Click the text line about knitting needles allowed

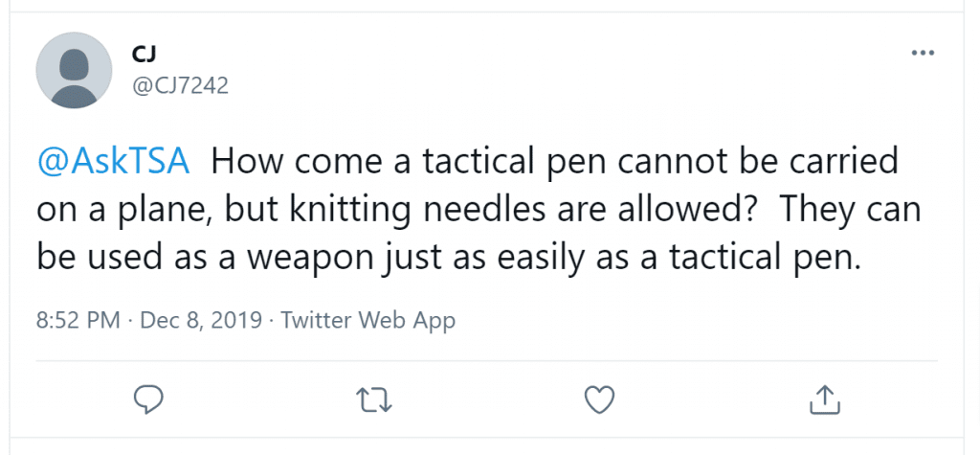(479, 211)
